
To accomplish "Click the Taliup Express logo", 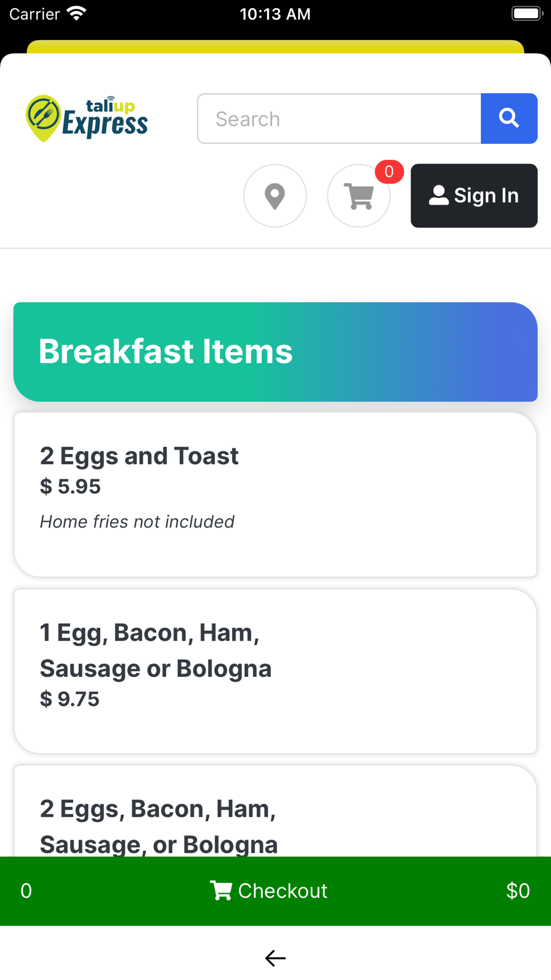I will (87, 119).
